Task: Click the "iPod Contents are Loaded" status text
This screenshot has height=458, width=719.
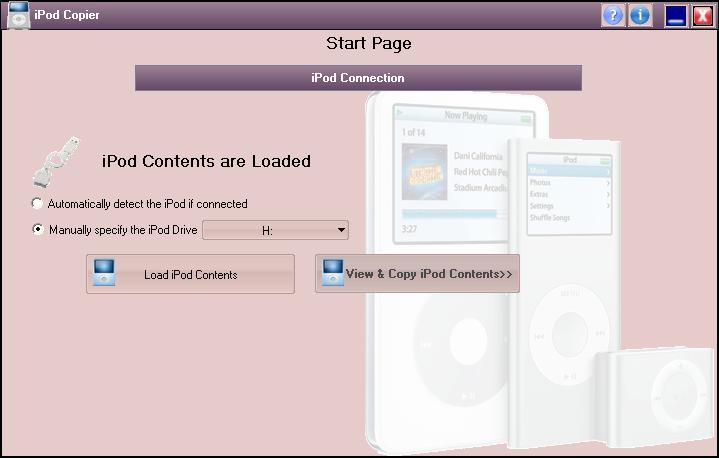Action: [206, 161]
